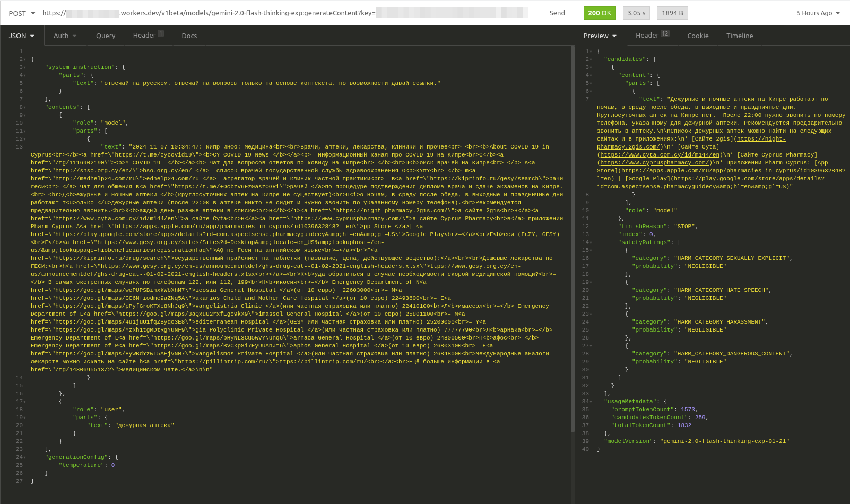This screenshot has height=504, width=850.
Task: Open the request Header tab
Action: coord(148,36)
